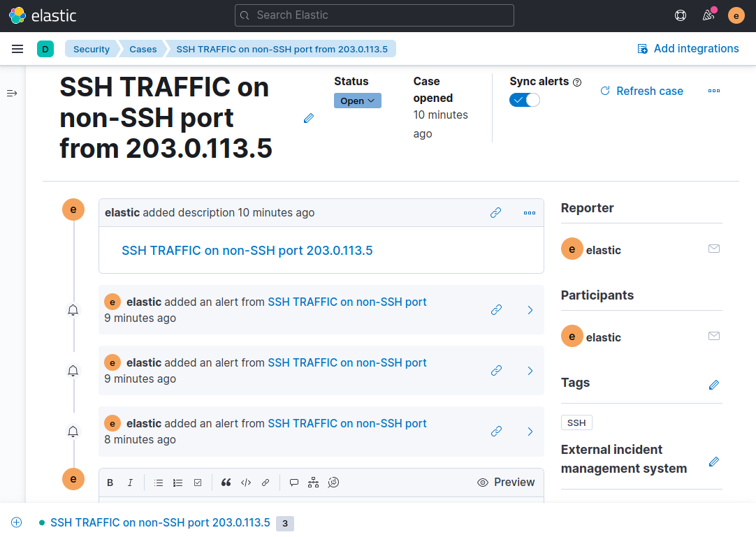Open the timeline link in description
The height and width of the screenshot is (537, 756).
(x=247, y=251)
